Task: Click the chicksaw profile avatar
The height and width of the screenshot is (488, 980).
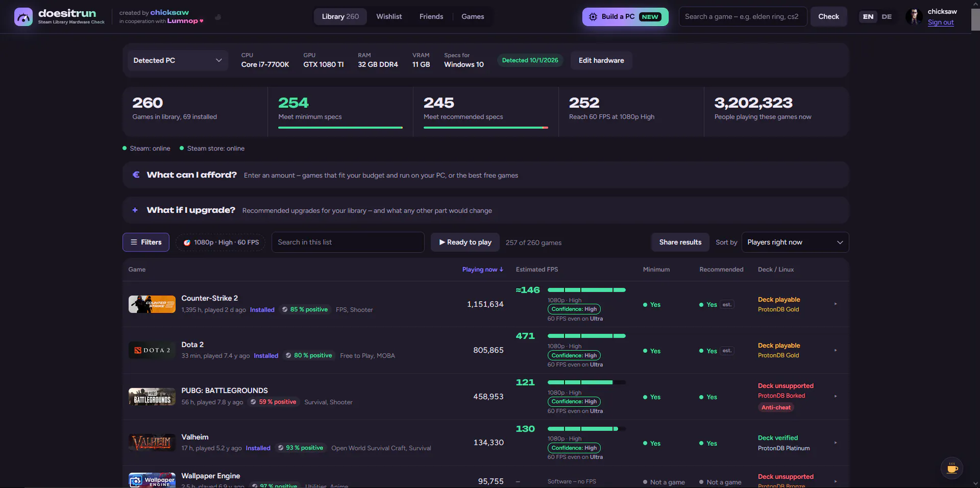Action: 914,17
